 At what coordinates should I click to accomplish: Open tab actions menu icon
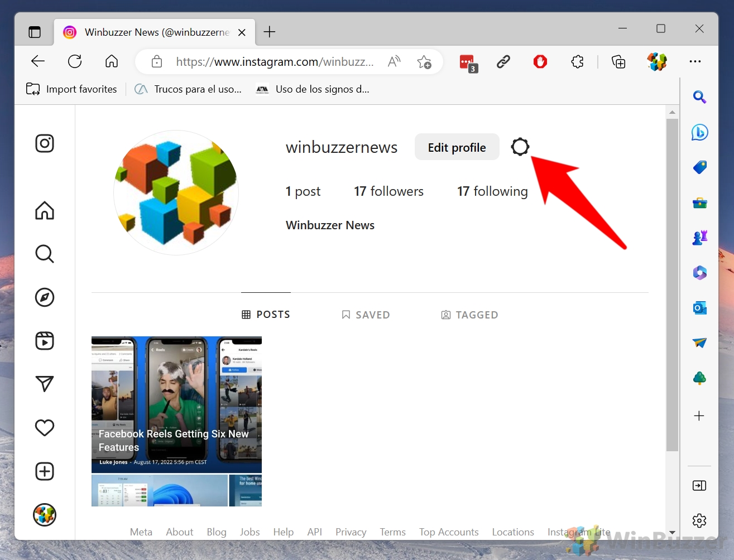35,32
